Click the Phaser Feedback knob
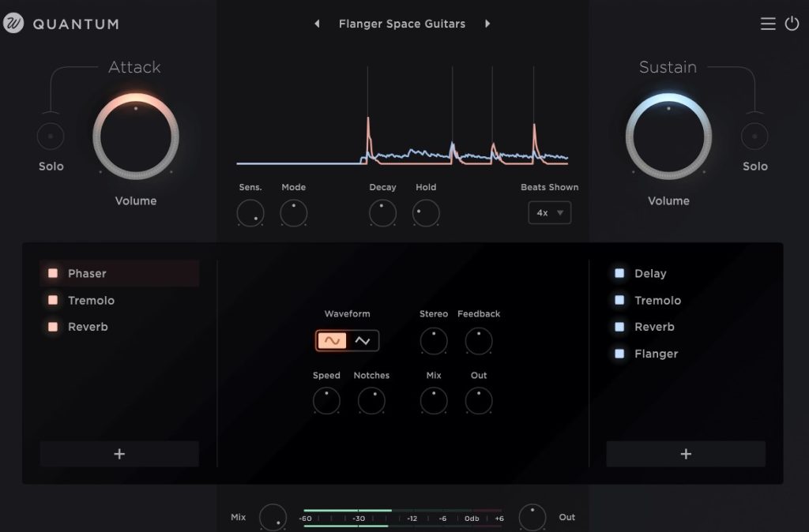 [x=479, y=341]
